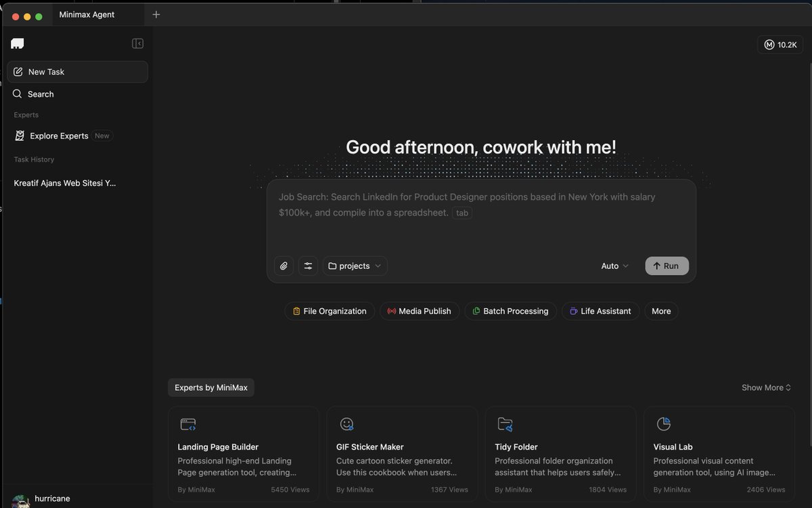Open the Landing Page Builder title

click(x=218, y=447)
